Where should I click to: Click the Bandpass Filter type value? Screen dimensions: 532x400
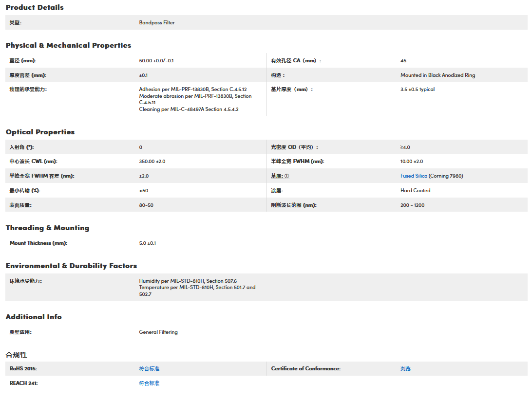click(157, 23)
